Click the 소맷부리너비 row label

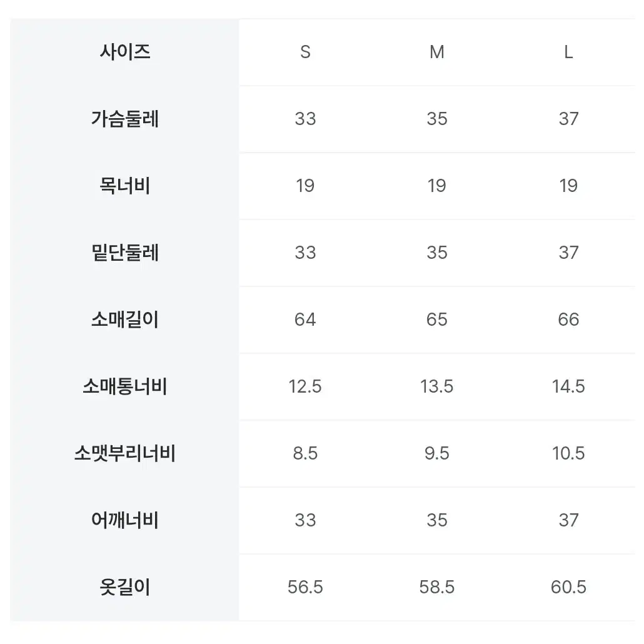tap(125, 453)
